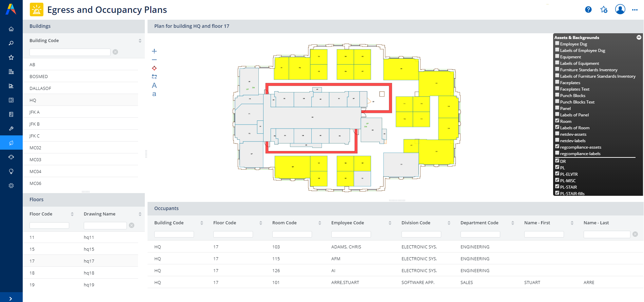The image size is (644, 302).
Task: Select building JFK A from the list
Action: [x=35, y=112]
